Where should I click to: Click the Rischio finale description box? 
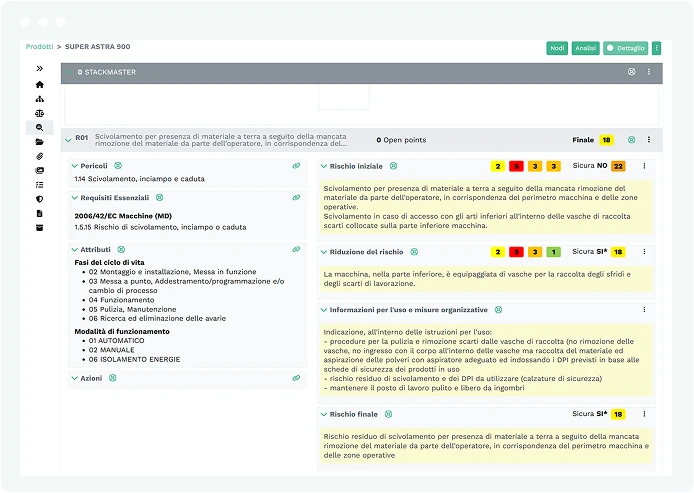(x=486, y=446)
